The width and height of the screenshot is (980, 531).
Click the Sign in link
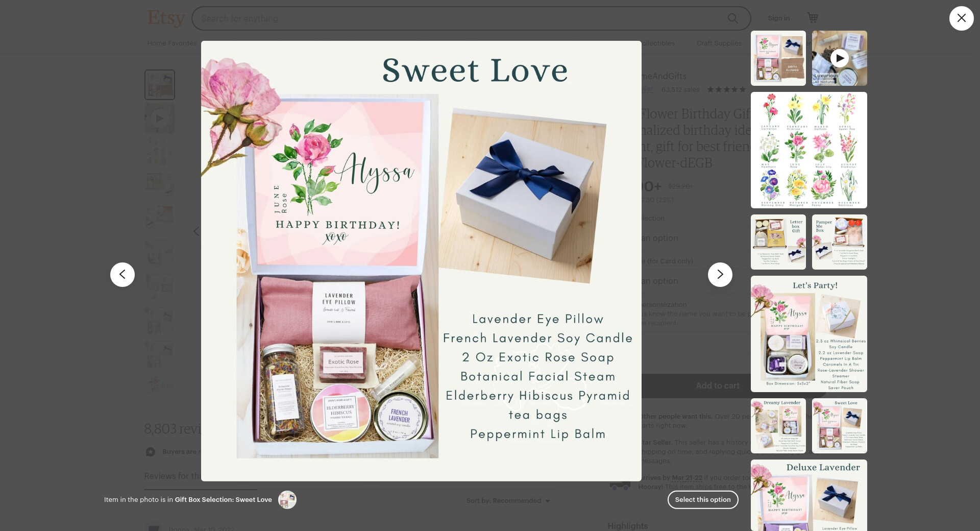pyautogui.click(x=779, y=18)
